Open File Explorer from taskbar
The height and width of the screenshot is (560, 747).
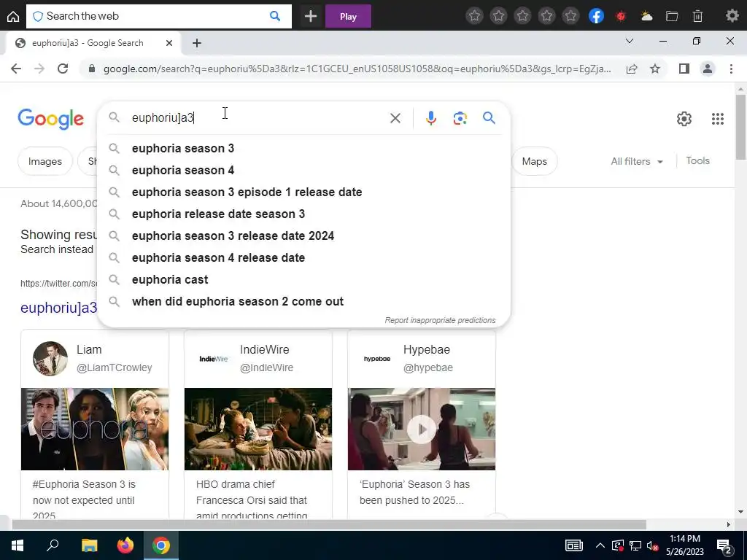coord(89,545)
